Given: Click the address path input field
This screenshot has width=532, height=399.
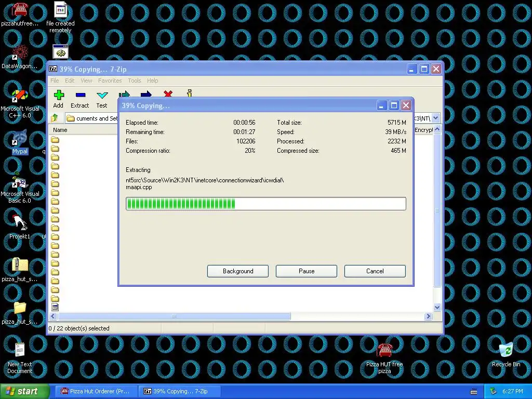Looking at the screenshot, I should pos(91,118).
